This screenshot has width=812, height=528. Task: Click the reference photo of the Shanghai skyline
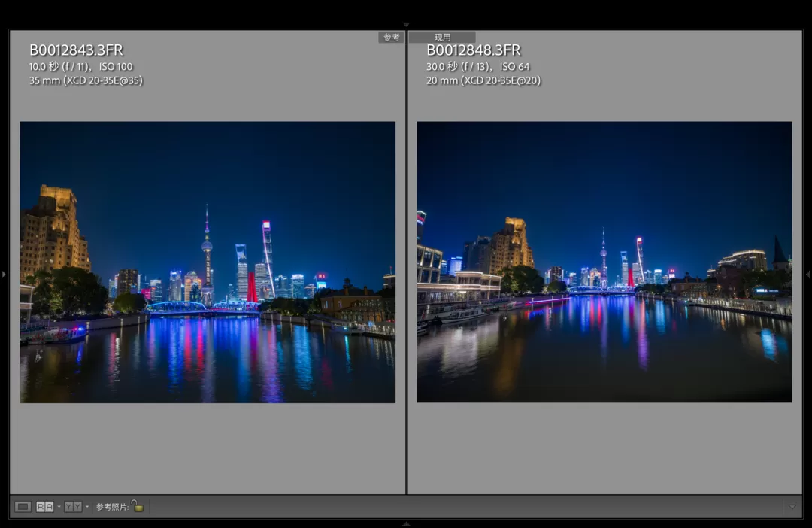click(208, 262)
